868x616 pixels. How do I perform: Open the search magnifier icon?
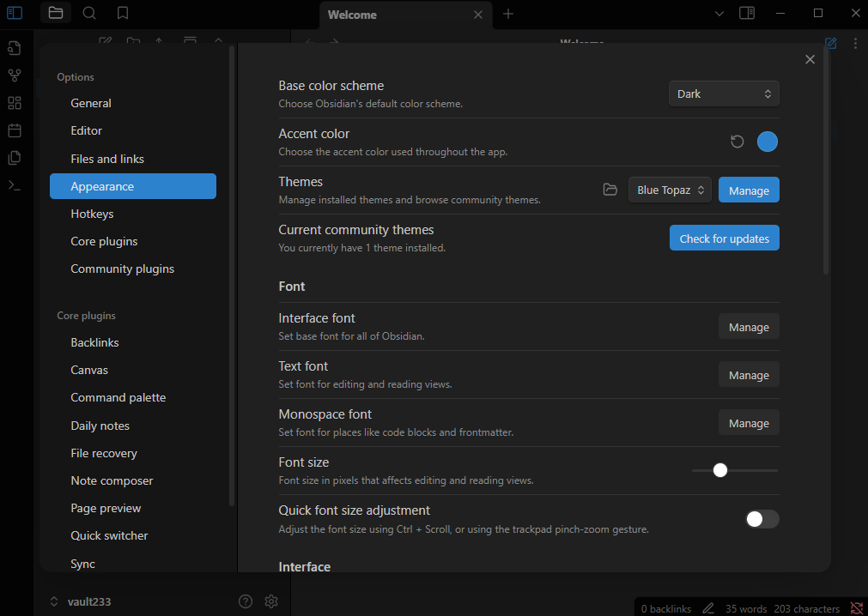tap(89, 13)
